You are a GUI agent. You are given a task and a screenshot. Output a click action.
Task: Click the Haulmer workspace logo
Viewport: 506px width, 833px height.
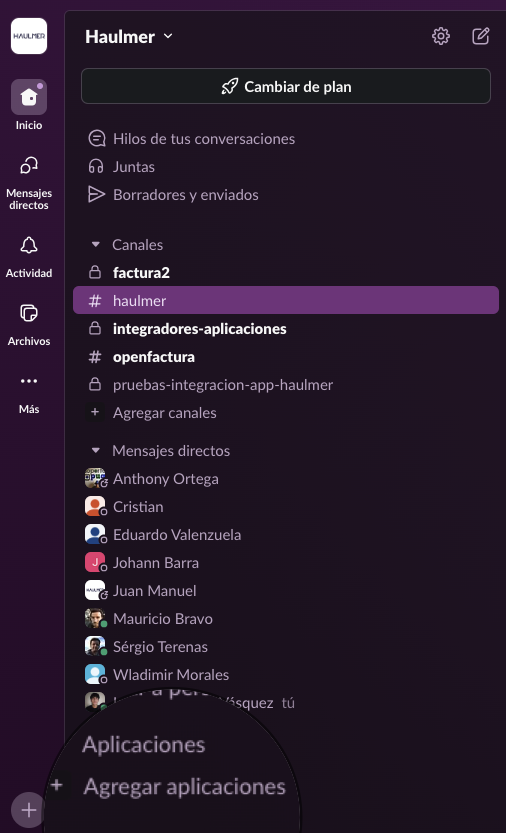(29, 36)
